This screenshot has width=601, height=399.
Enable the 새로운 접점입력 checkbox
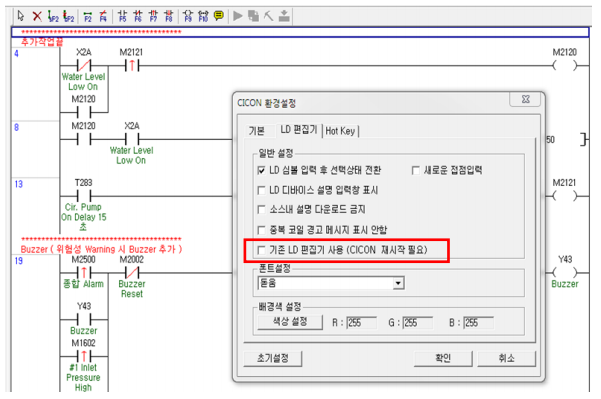pyautogui.click(x=415, y=170)
